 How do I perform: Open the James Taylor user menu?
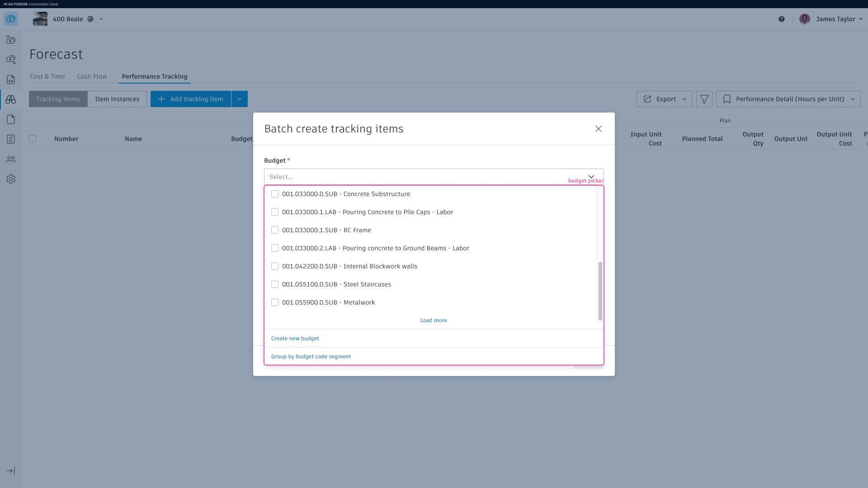[x=839, y=19]
